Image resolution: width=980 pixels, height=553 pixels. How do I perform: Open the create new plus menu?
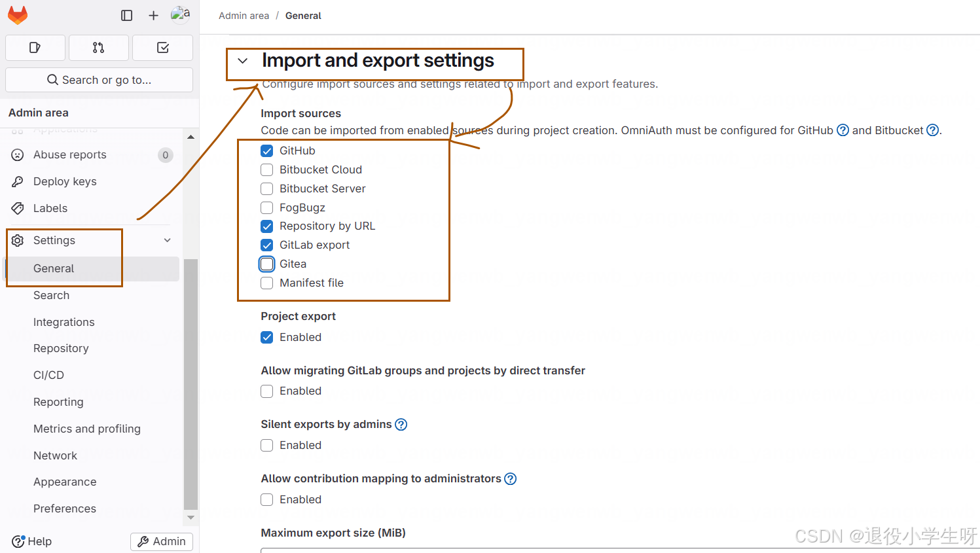click(x=153, y=15)
